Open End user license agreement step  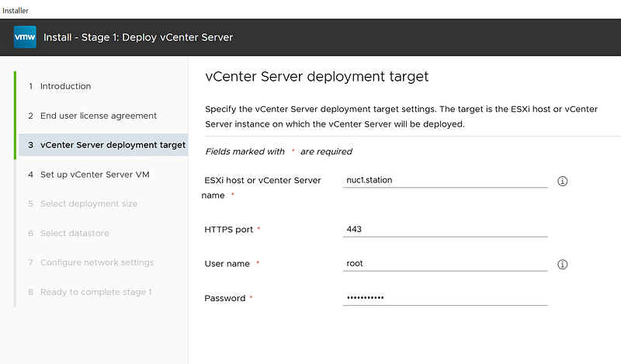pyautogui.click(x=98, y=116)
